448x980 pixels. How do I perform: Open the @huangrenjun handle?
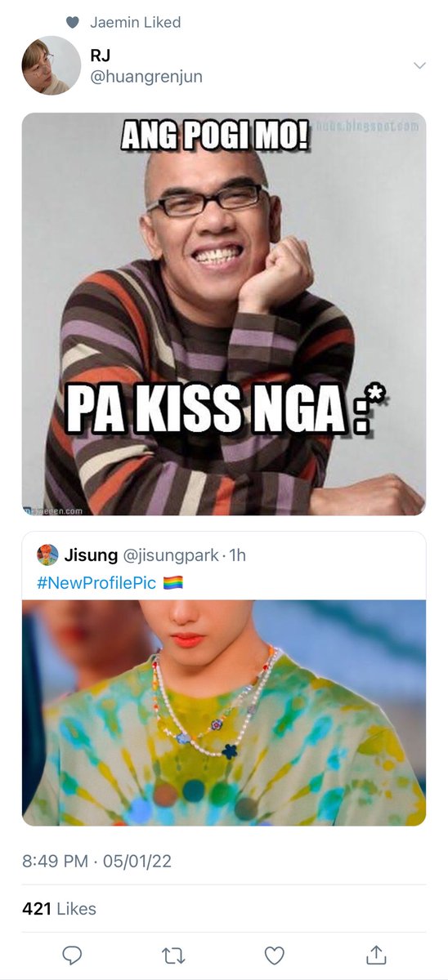tap(147, 77)
